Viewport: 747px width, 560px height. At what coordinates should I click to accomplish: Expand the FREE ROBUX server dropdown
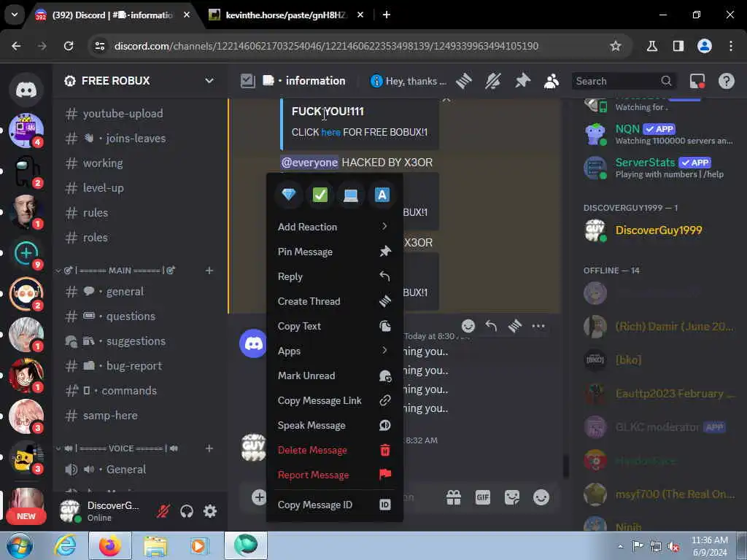209,80
